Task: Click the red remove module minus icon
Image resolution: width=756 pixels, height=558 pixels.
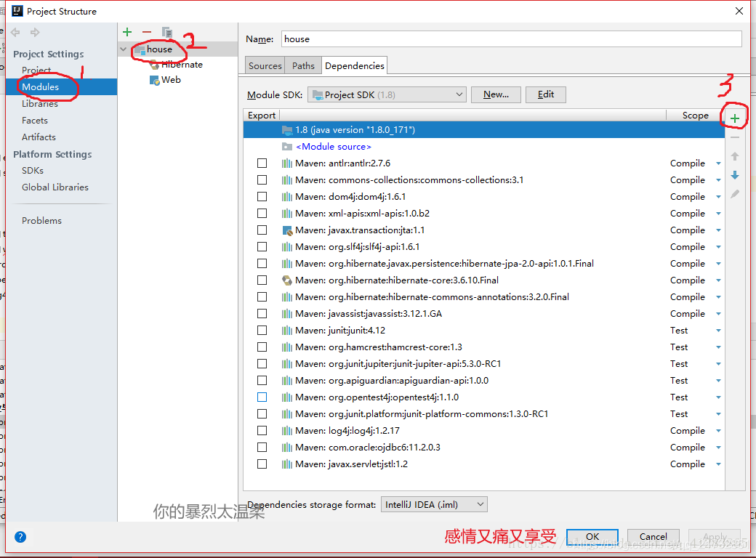Action: click(147, 32)
